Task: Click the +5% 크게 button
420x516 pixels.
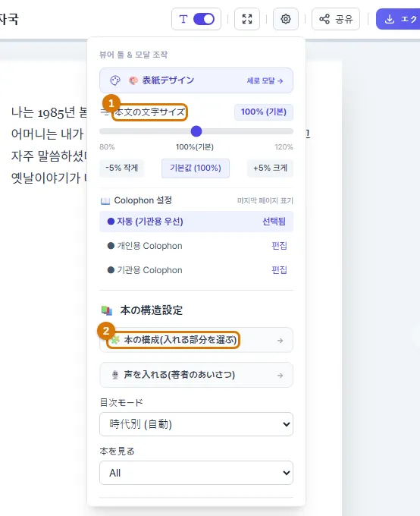Action: pos(270,168)
